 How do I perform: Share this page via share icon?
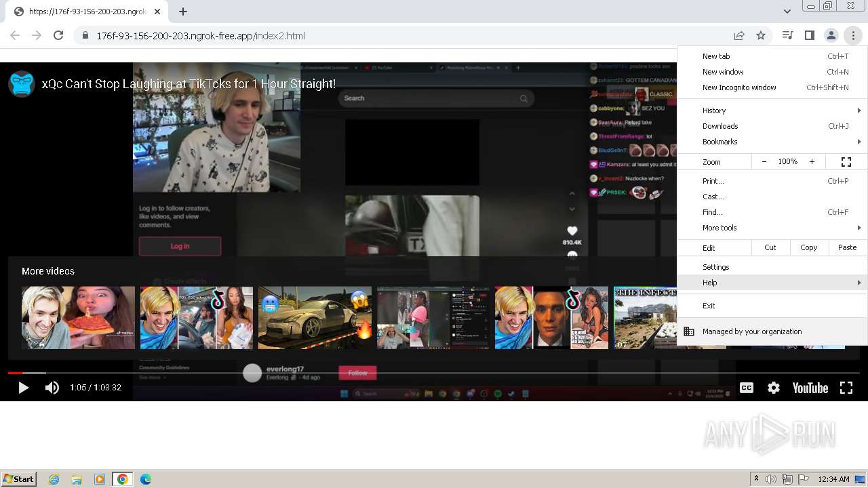(739, 35)
